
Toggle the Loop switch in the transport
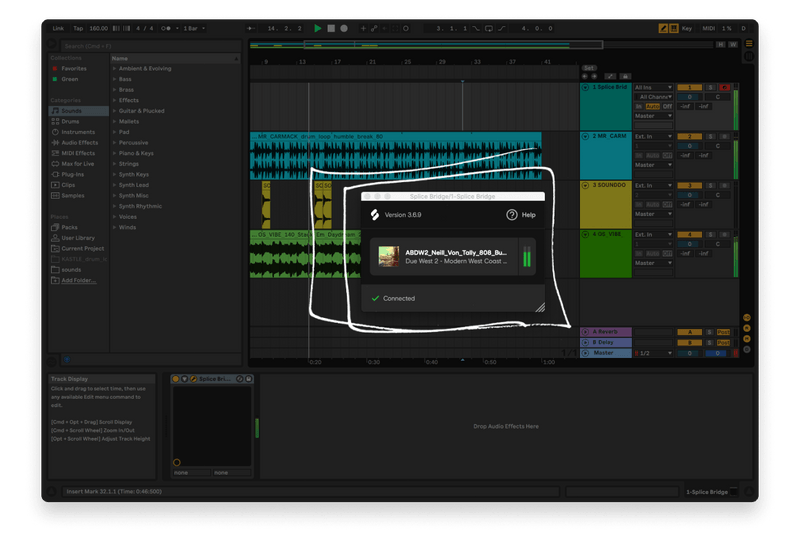tap(489, 29)
